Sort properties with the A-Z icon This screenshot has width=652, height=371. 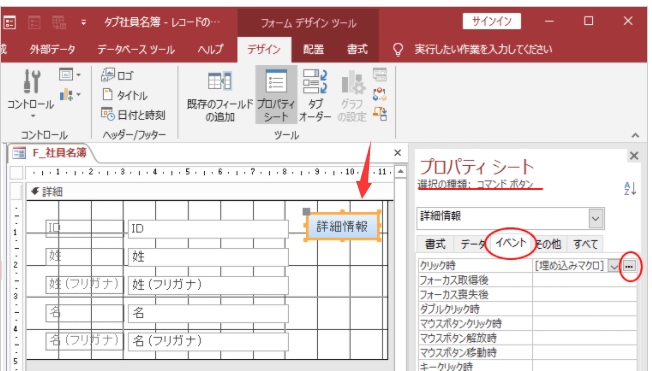tap(630, 188)
